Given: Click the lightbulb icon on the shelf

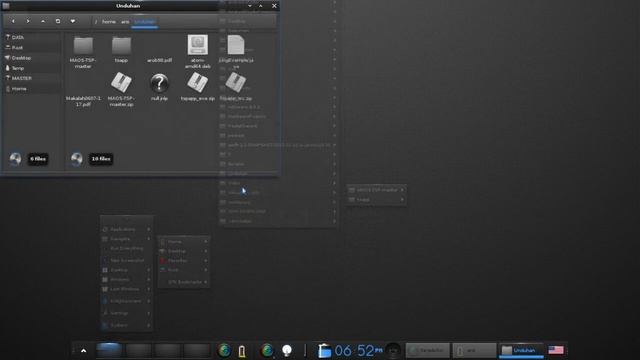Looking at the screenshot, I should pos(287,351).
